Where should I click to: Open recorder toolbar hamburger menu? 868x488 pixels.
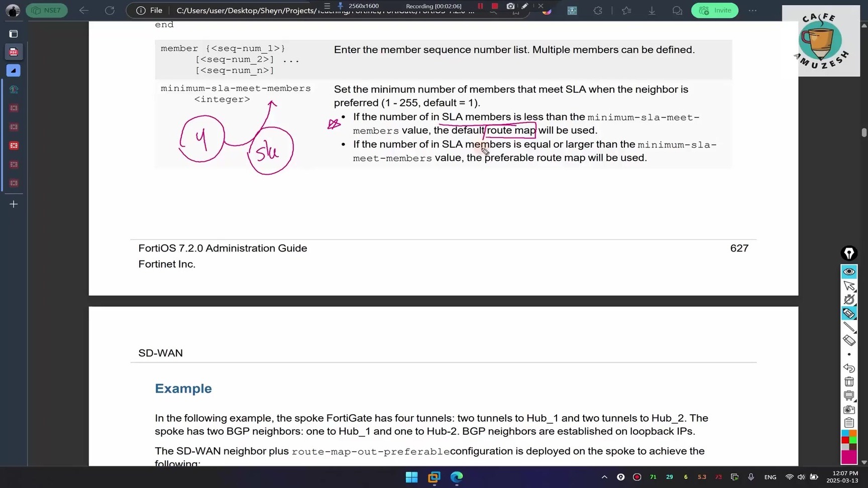[x=327, y=6]
